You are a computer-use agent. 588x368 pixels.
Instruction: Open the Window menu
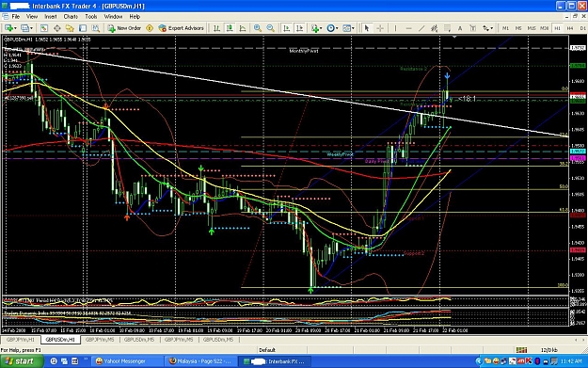point(113,17)
